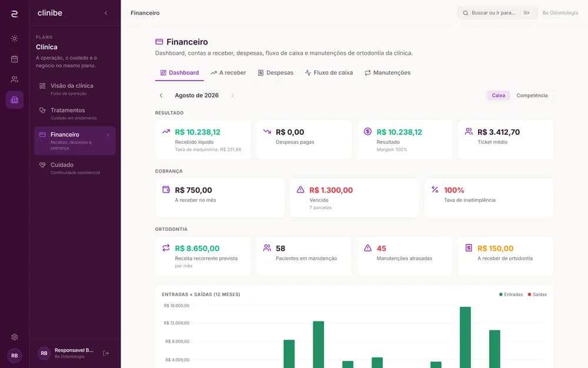
Task: Click the RB avatar in the left rail
Action: (14, 356)
